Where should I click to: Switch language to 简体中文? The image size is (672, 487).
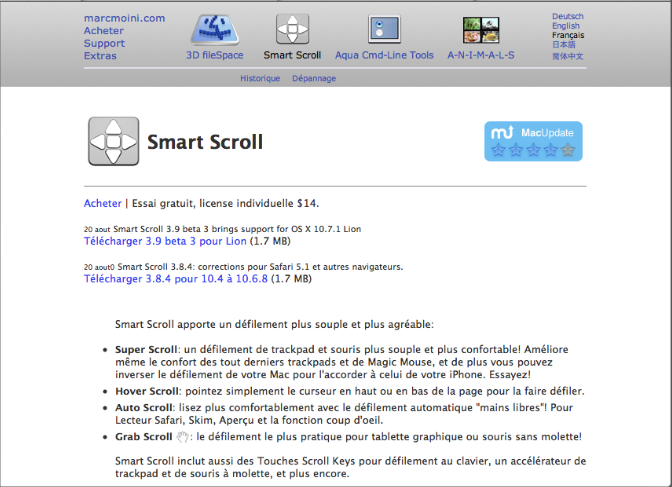click(567, 56)
